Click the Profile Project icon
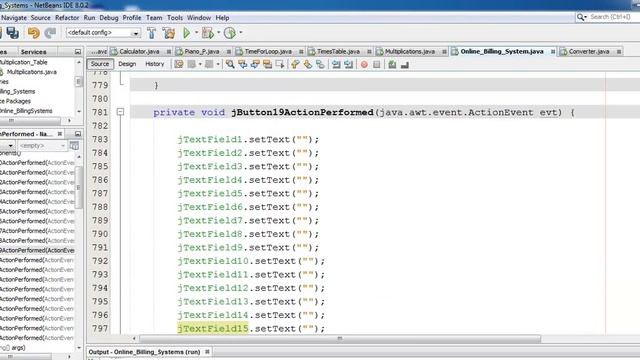 click(x=230, y=33)
